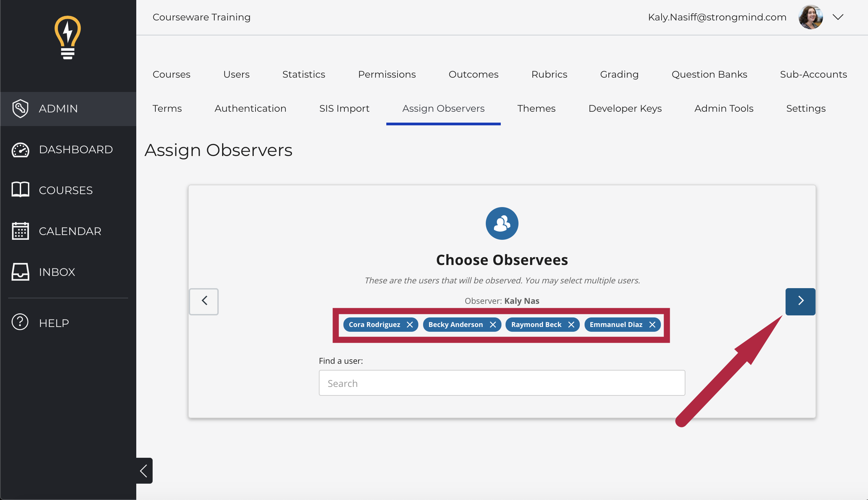Open the Permissions tab
Screen dimensions: 868x500
point(387,74)
